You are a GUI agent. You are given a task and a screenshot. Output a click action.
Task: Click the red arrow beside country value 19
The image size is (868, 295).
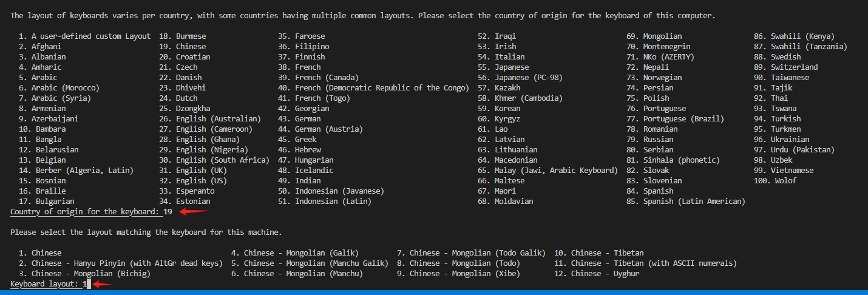click(x=194, y=212)
